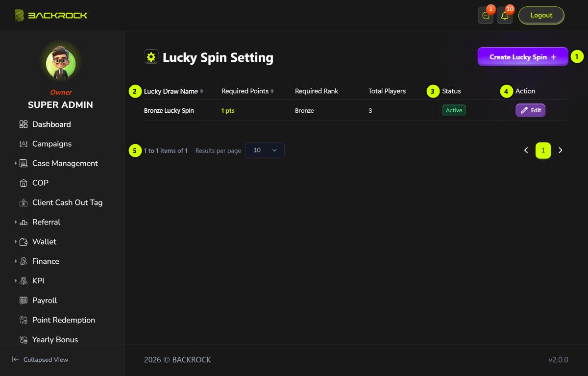Expand the Finance submenu arrow
This screenshot has height=376, width=588.
[x=16, y=261]
